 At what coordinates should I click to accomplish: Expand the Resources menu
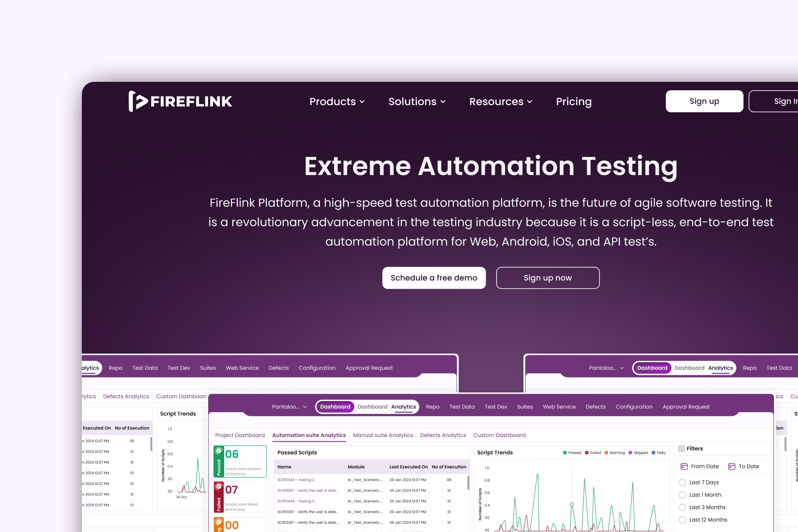click(501, 102)
